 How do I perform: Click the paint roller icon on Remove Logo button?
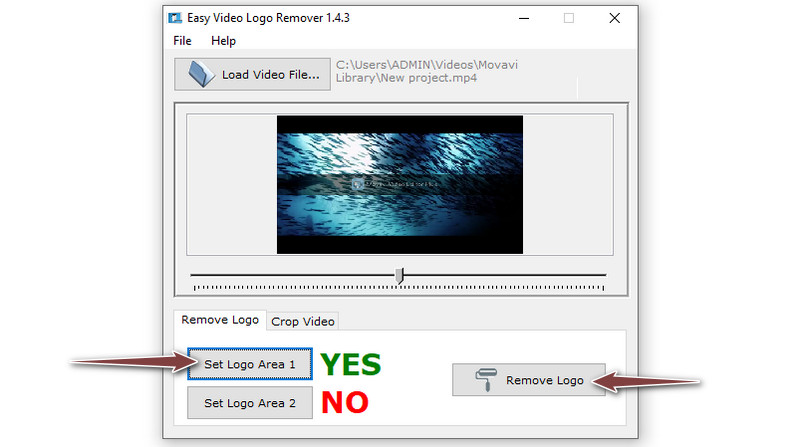point(486,380)
